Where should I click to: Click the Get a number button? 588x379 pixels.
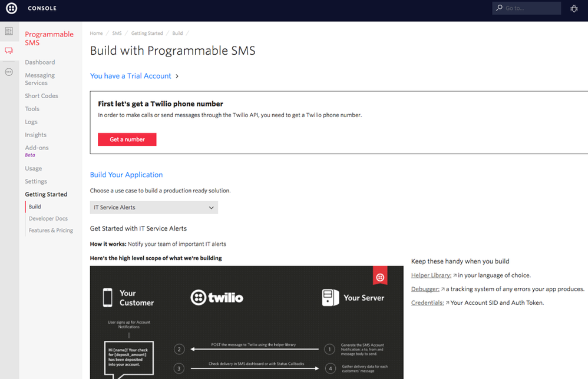tap(127, 139)
